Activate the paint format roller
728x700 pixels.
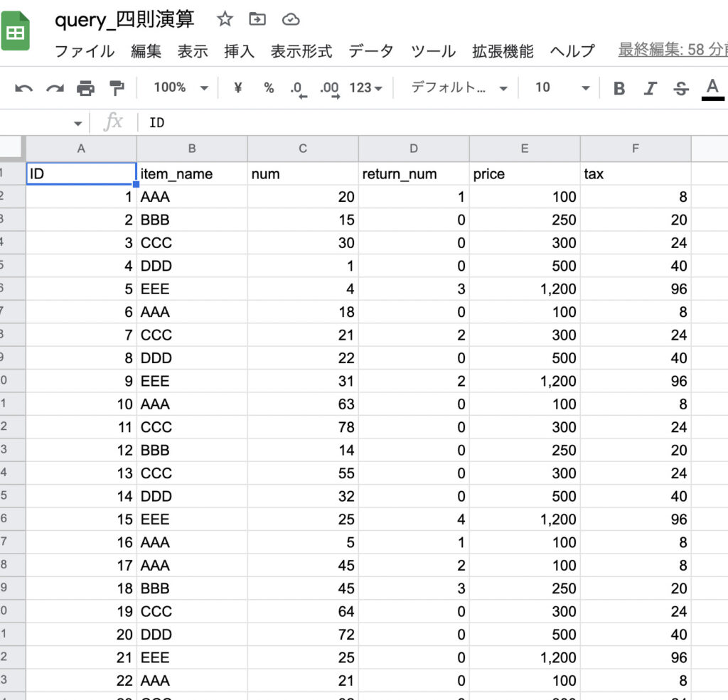(x=116, y=88)
